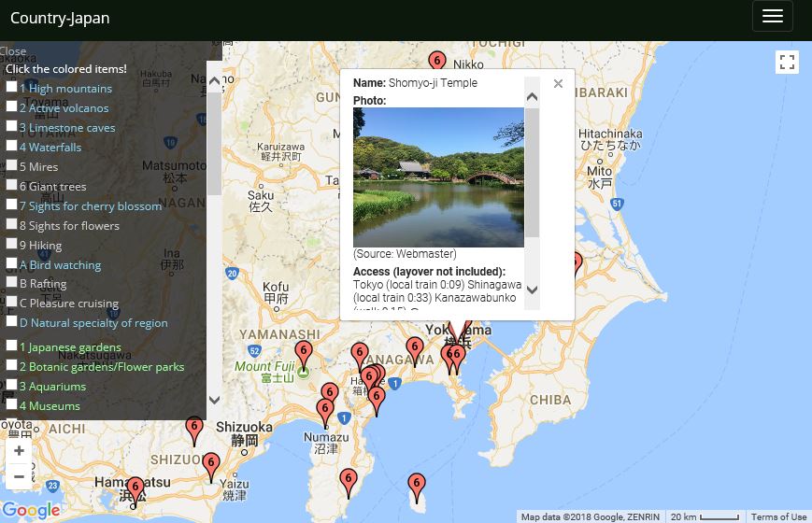The height and width of the screenshot is (523, 812).
Task: Click the map marker near Hamamatsu
Action: pos(135,489)
